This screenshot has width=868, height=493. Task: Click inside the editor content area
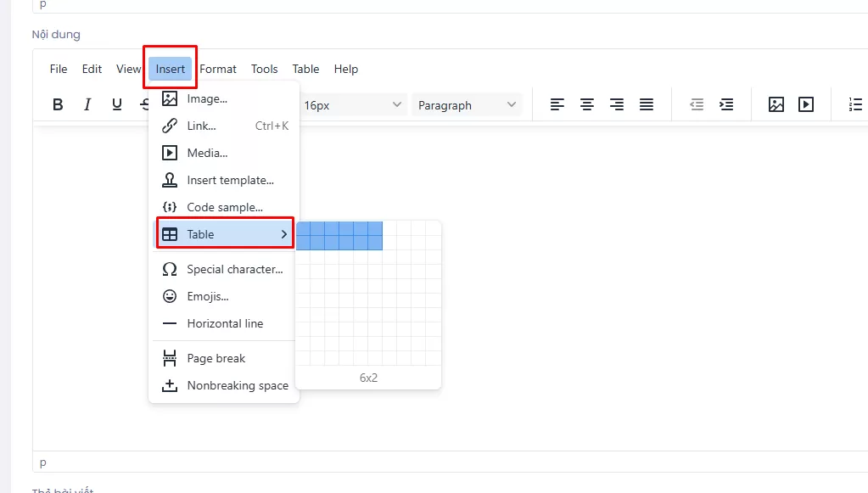point(594,297)
